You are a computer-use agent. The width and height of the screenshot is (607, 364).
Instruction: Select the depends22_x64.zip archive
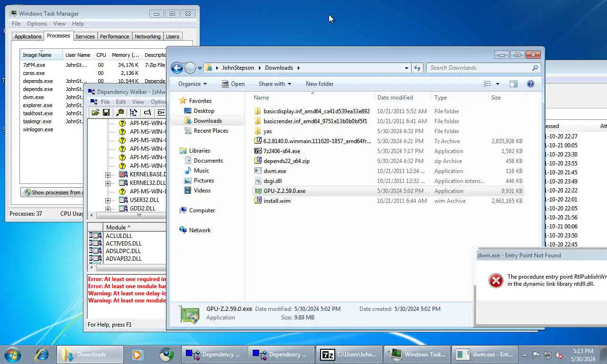[x=388, y=161]
